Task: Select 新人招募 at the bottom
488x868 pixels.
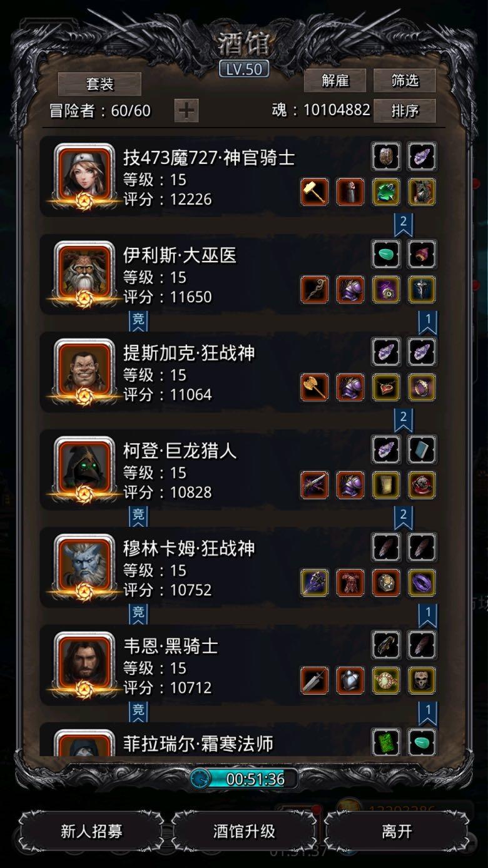Action: (x=91, y=831)
